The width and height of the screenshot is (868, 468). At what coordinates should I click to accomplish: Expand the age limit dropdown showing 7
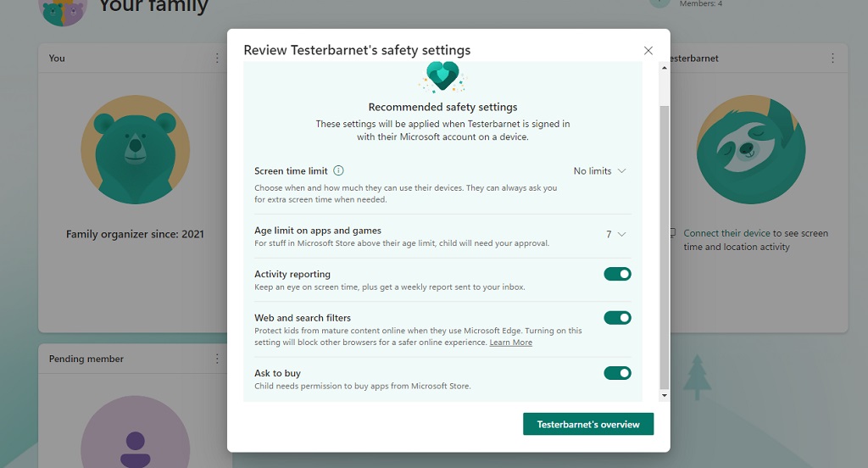615,234
